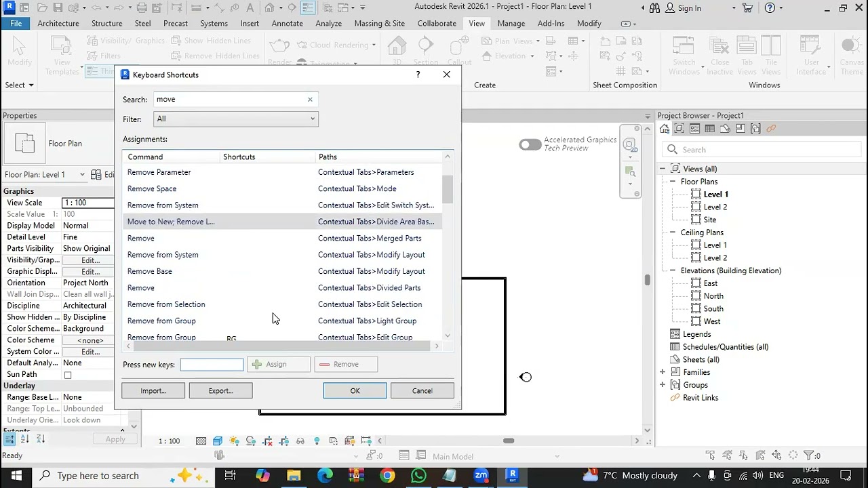Click Default 3D View house icon in toolbar
The width and height of the screenshot is (868, 488).
coord(269,7)
